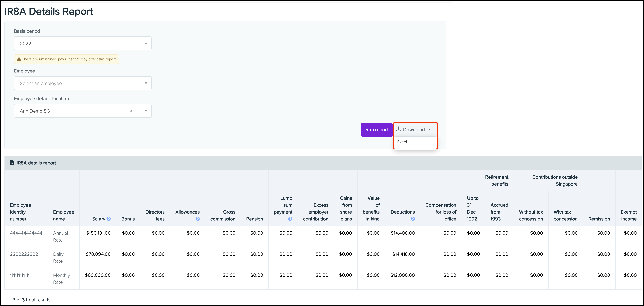Click the unfinalised pay runs warning icon
This screenshot has height=306, width=644.
(19, 59)
